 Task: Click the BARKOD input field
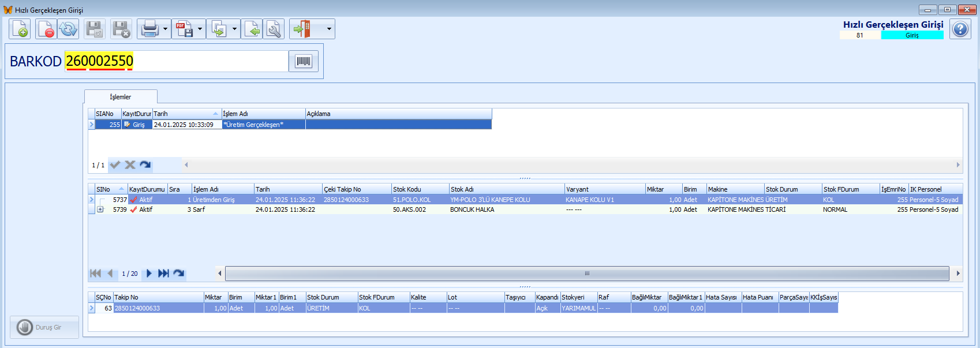tap(176, 61)
